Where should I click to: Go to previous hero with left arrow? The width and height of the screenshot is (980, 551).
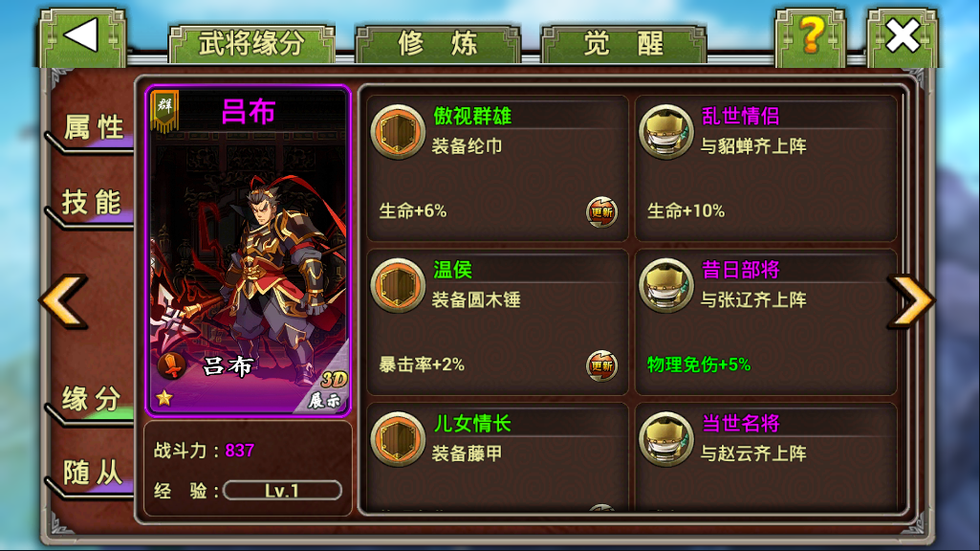tap(64, 301)
